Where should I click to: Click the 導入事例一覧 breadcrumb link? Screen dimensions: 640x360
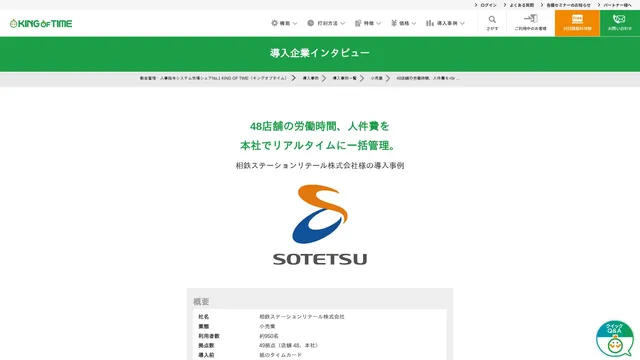(344, 78)
